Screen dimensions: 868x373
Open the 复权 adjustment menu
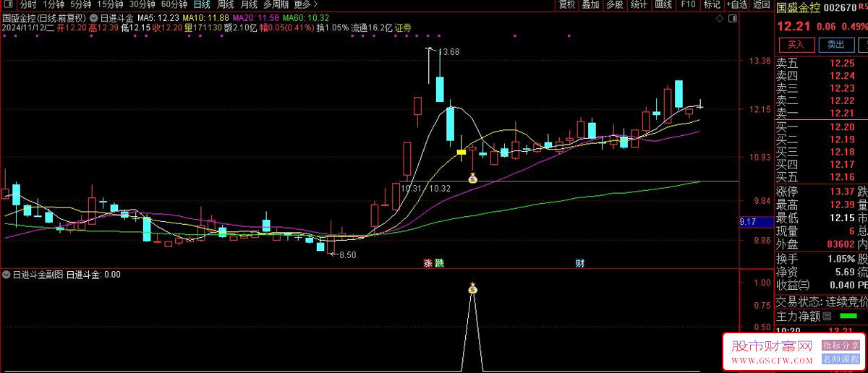[x=567, y=4]
